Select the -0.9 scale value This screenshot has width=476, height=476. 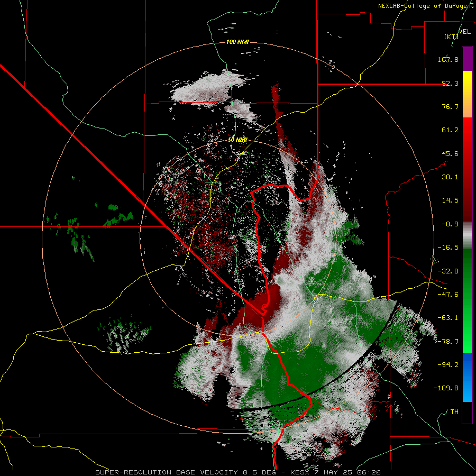[x=450, y=224]
